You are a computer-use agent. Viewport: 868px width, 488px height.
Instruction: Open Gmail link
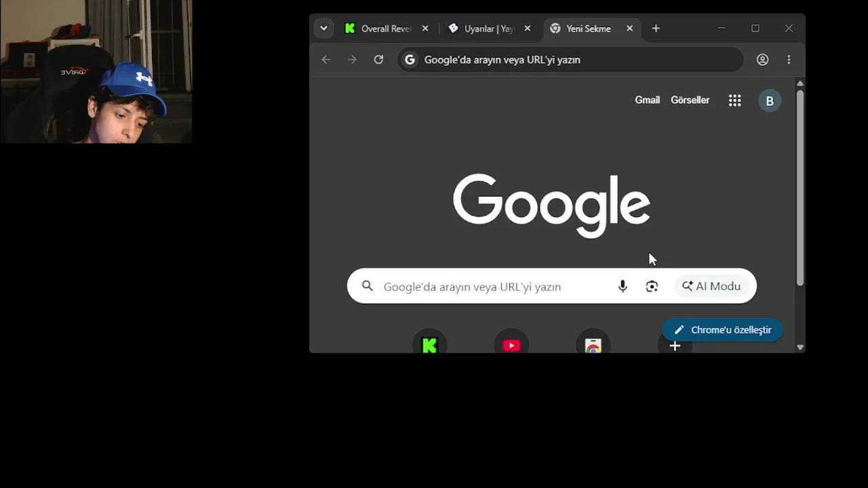(647, 100)
